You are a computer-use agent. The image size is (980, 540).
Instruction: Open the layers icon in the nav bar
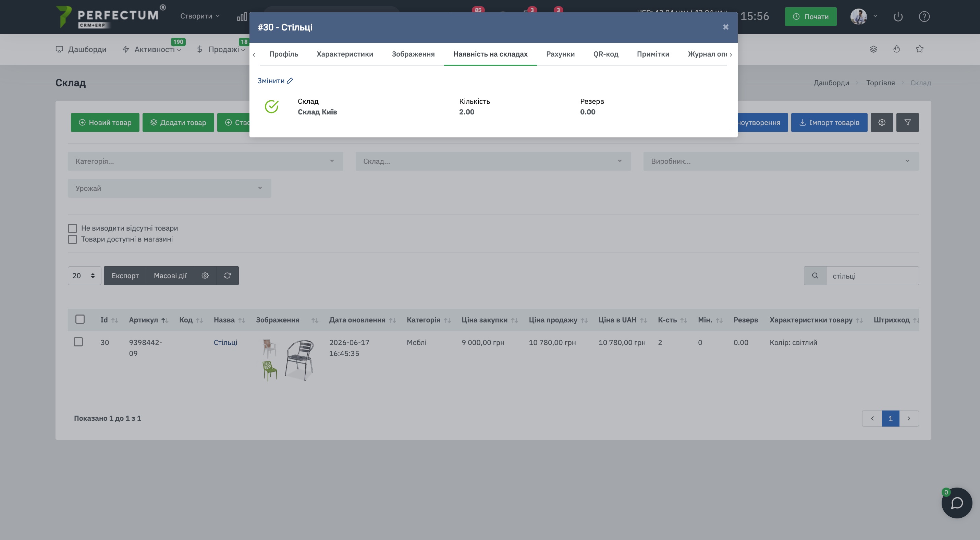(x=873, y=49)
